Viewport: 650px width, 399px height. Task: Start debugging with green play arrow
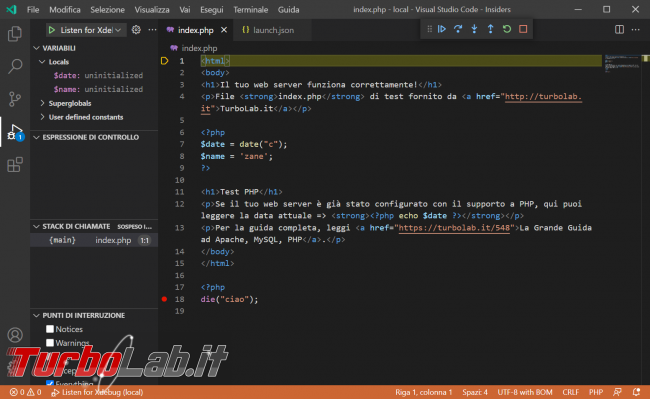[x=52, y=30]
